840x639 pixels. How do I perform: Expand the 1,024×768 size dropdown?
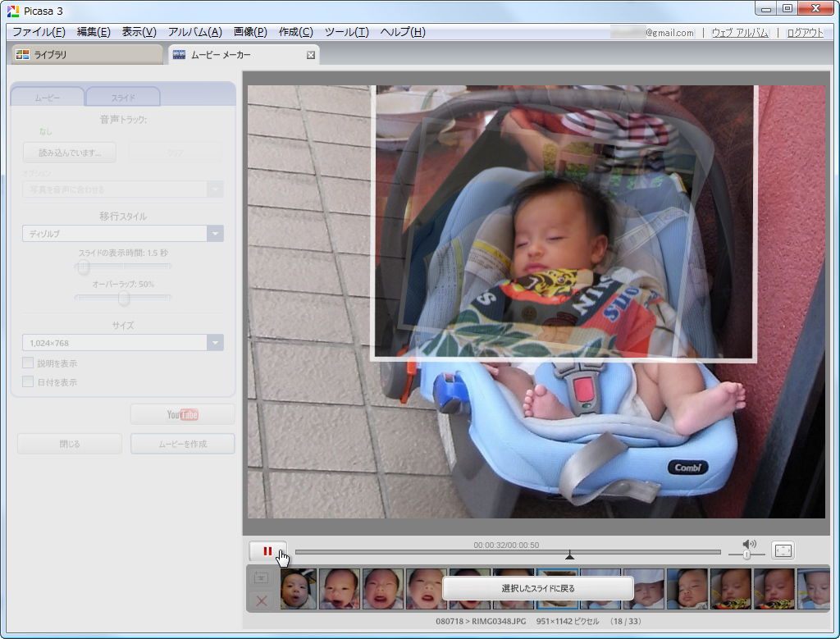[x=216, y=343]
